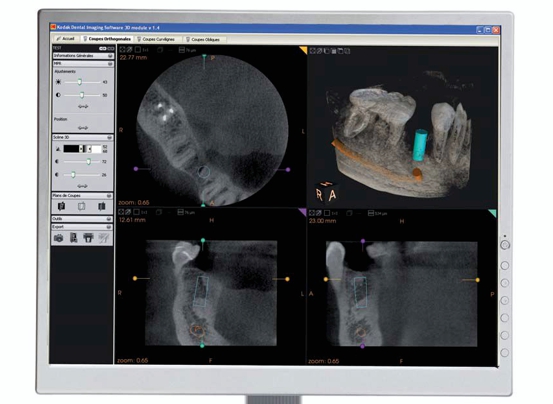Image resolution: width=553 pixels, height=404 pixels.
Task: Click the fit-to-window icon in axial view
Action: [122, 50]
